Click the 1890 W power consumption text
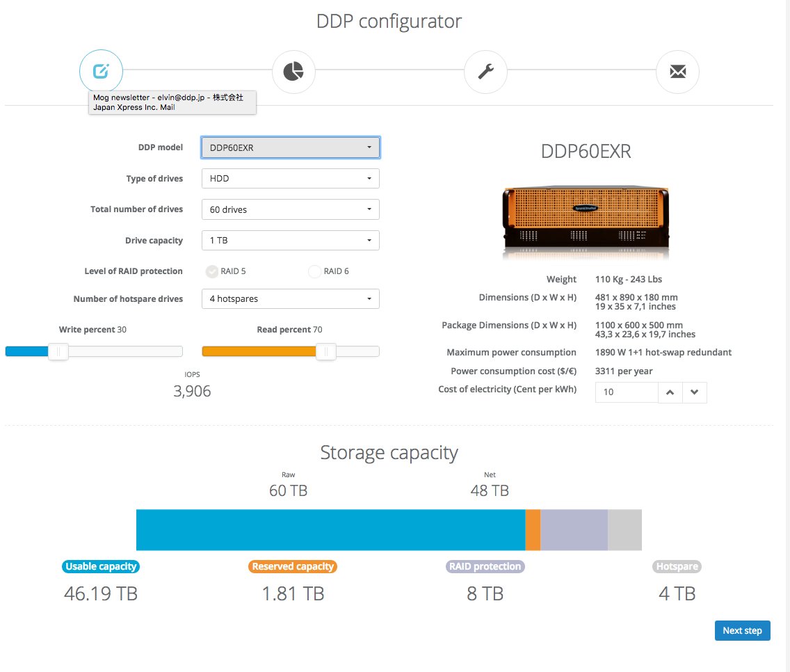Viewport: 790px width, 672px height. pos(663,353)
